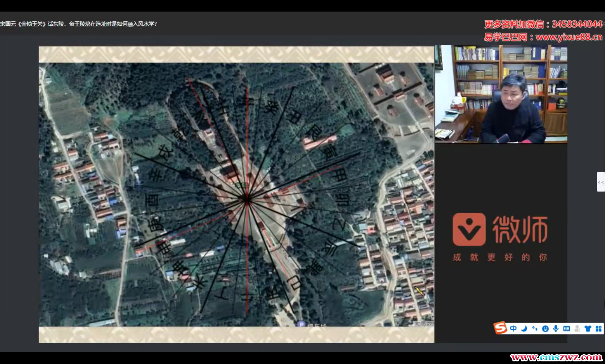Open the soft keyboard from the input bar
The width and height of the screenshot is (605, 364).
pyautogui.click(x=567, y=329)
